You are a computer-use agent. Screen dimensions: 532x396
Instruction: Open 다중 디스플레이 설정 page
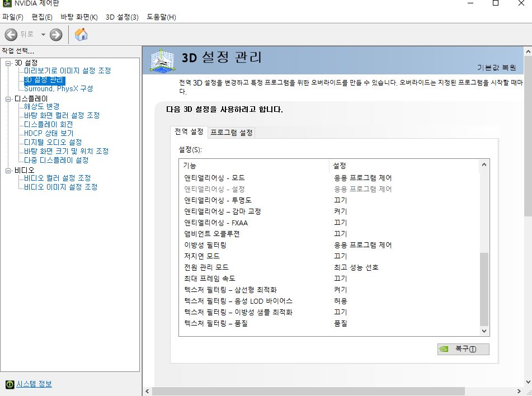[56, 160]
